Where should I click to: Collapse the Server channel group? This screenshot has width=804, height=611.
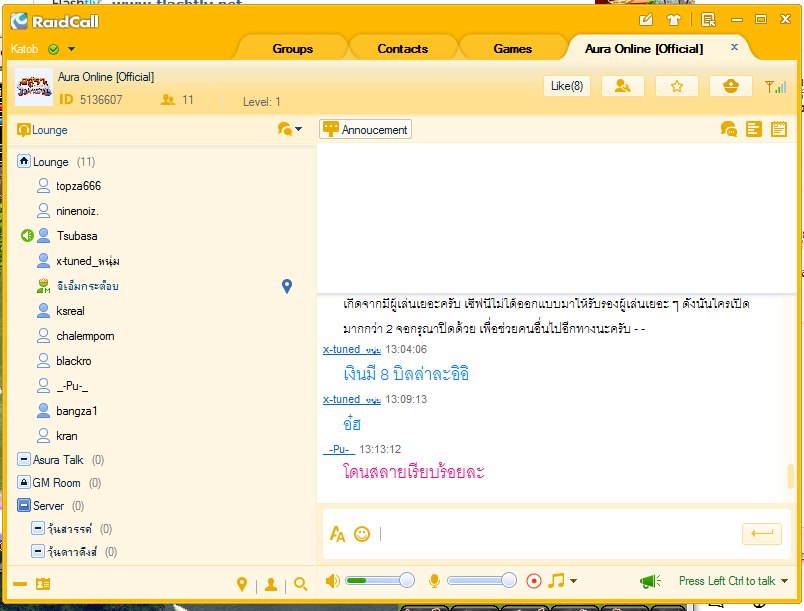coord(24,505)
